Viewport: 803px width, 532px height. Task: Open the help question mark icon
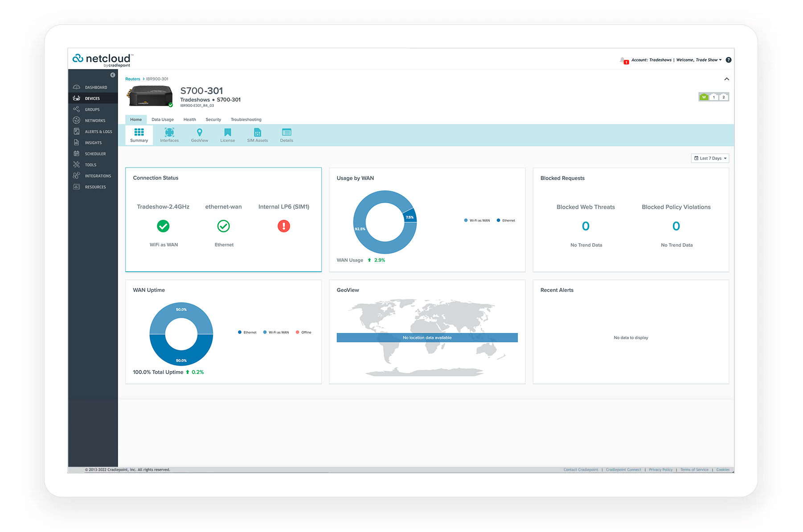[x=729, y=60]
